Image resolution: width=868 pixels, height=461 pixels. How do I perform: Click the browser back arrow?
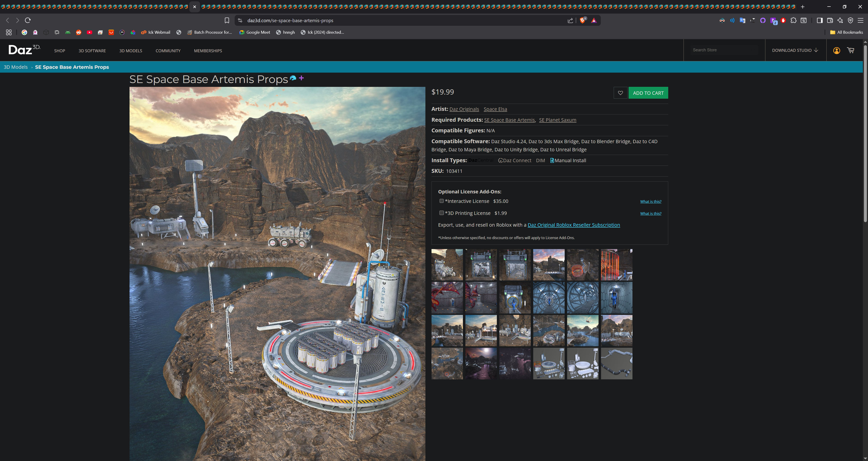coord(8,20)
